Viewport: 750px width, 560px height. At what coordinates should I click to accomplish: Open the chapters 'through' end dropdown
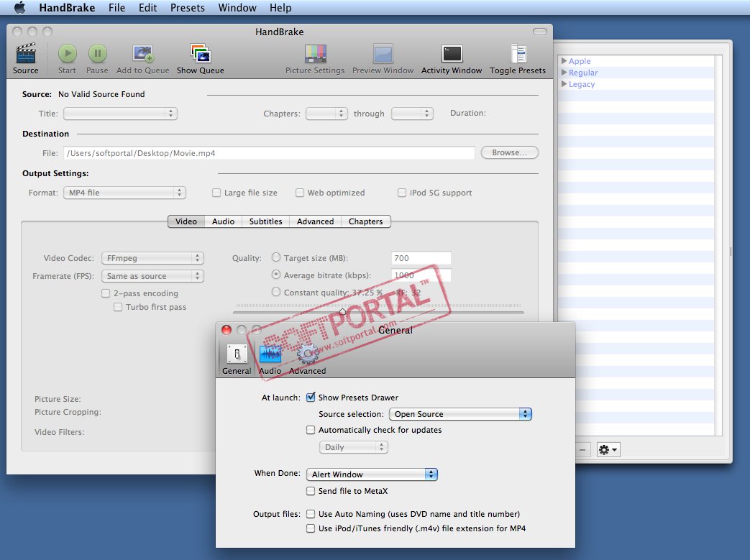(412, 114)
